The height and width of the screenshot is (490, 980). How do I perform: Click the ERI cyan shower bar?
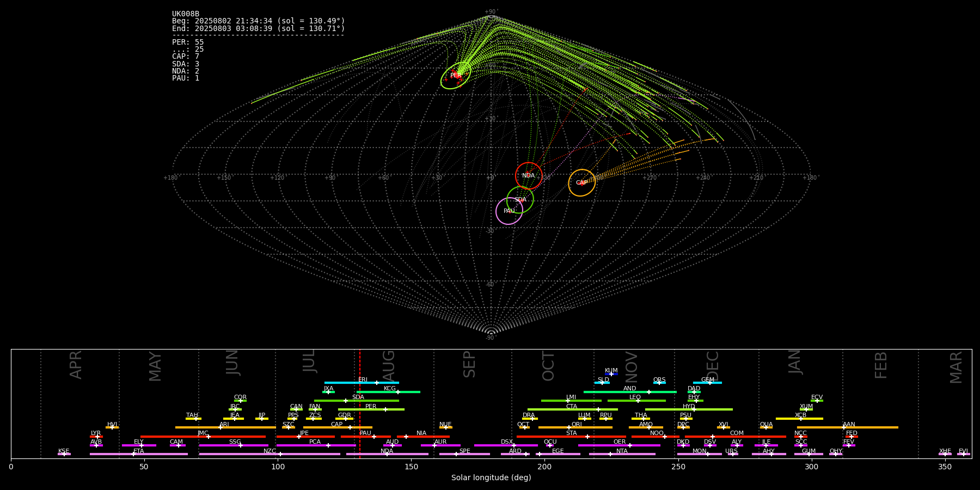362,383
